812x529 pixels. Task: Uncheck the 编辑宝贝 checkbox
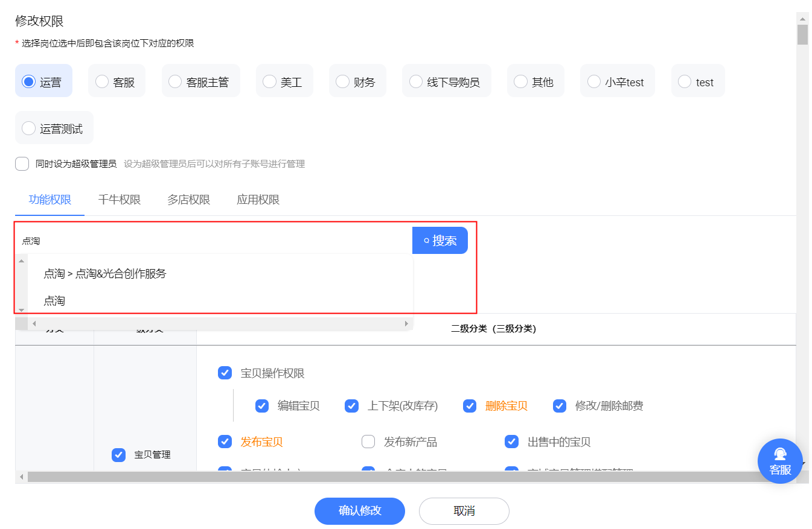click(x=262, y=405)
